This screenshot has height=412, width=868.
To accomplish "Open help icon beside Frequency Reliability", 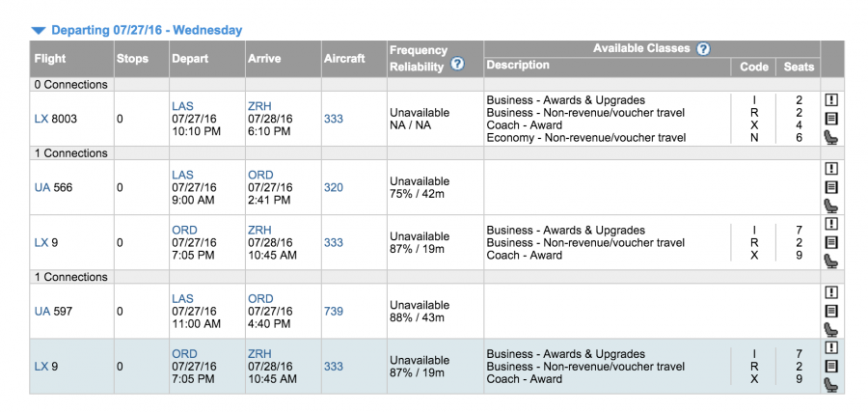I will click(x=457, y=65).
